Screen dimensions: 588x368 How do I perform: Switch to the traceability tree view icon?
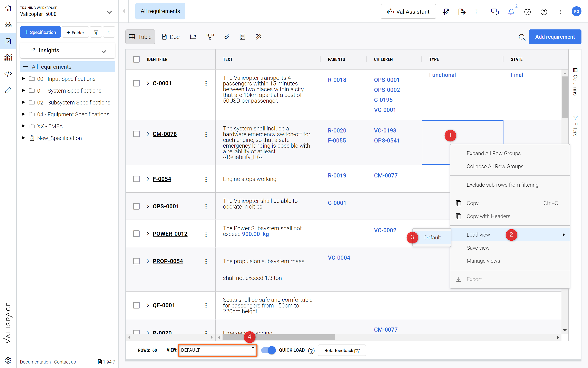coord(210,37)
